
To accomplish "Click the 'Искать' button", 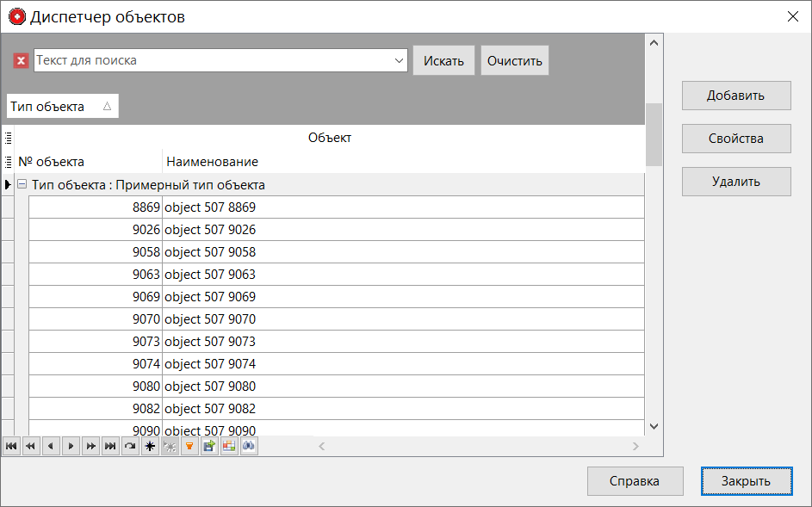I will (x=443, y=60).
